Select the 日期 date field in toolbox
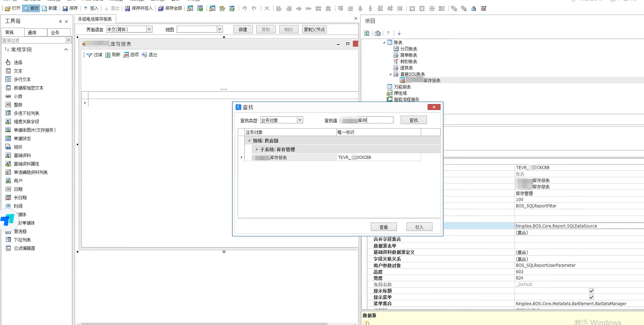Screen dimensions: 644x325 [x=14, y=189]
